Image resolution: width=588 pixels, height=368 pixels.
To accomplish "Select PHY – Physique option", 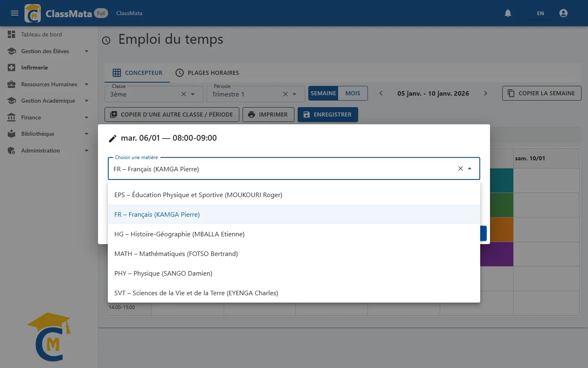I will 294,273.
